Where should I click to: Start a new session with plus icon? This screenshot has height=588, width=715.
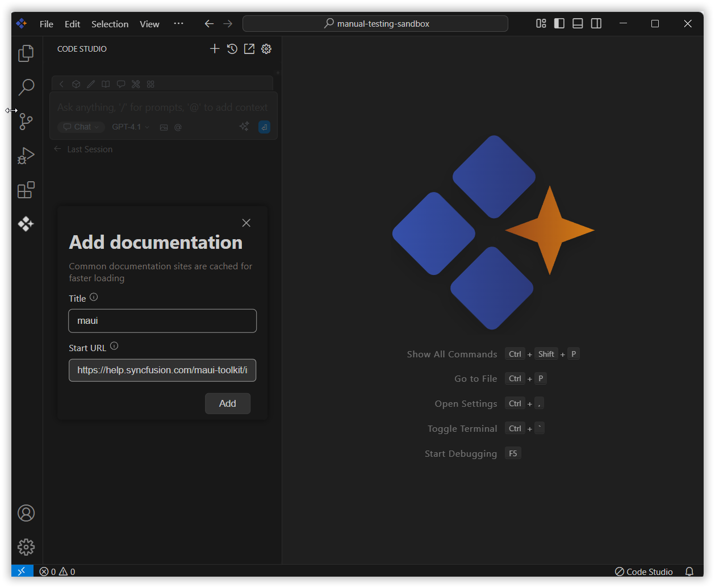(215, 49)
